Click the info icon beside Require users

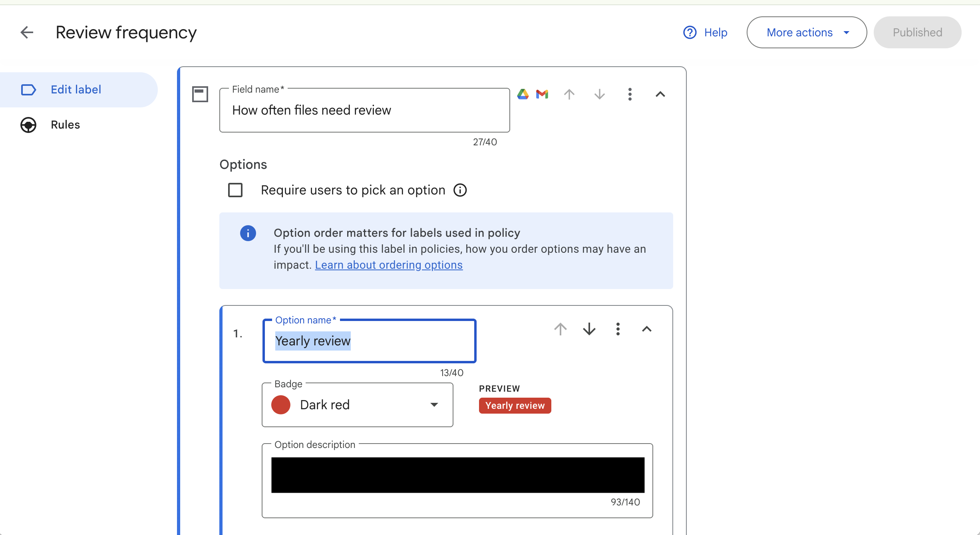click(460, 190)
